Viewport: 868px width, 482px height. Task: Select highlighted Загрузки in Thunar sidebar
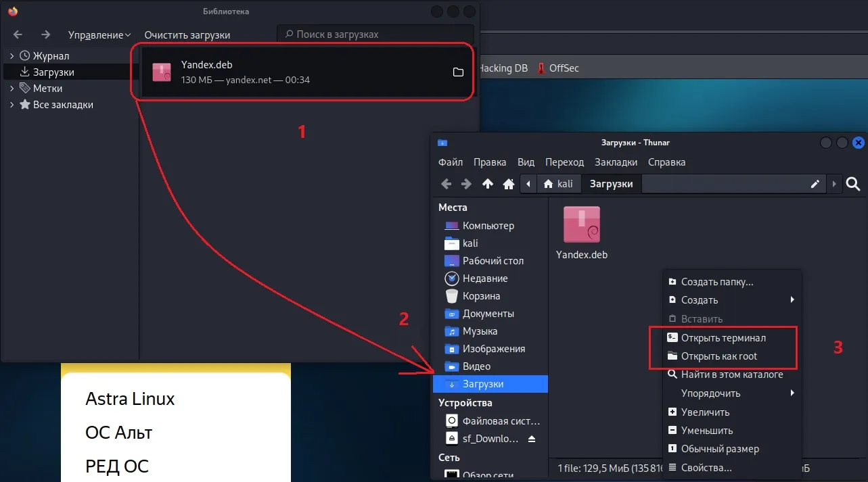[x=490, y=384]
